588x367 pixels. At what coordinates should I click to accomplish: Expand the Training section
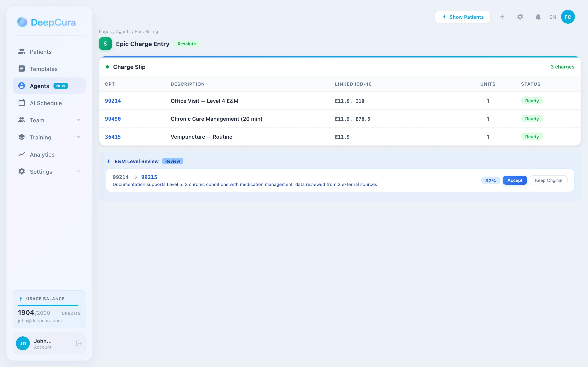point(78,137)
